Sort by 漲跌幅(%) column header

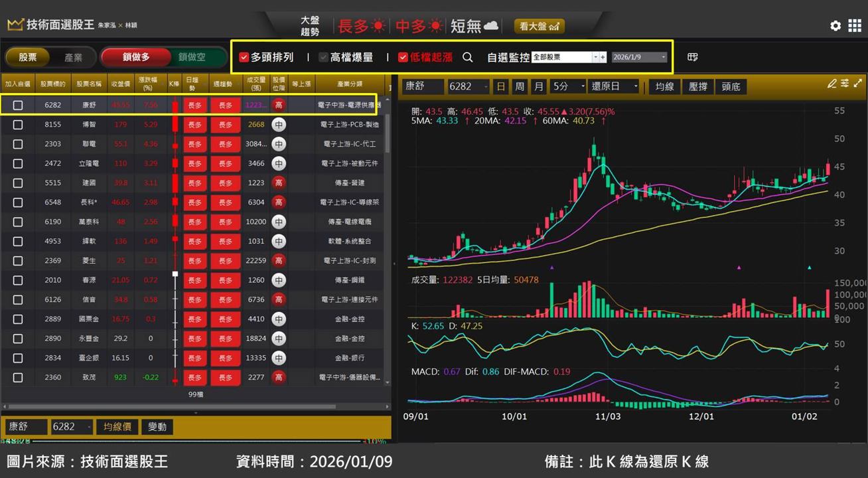149,84
